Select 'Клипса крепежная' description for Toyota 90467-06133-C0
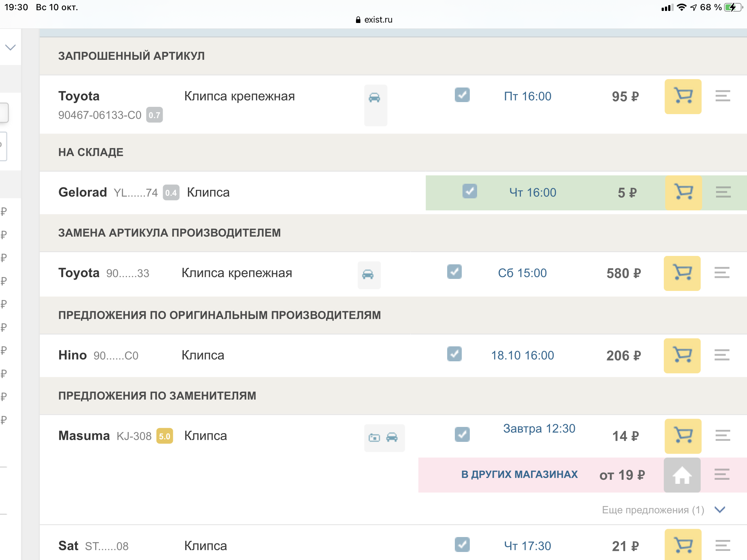747x560 pixels. 239,97
